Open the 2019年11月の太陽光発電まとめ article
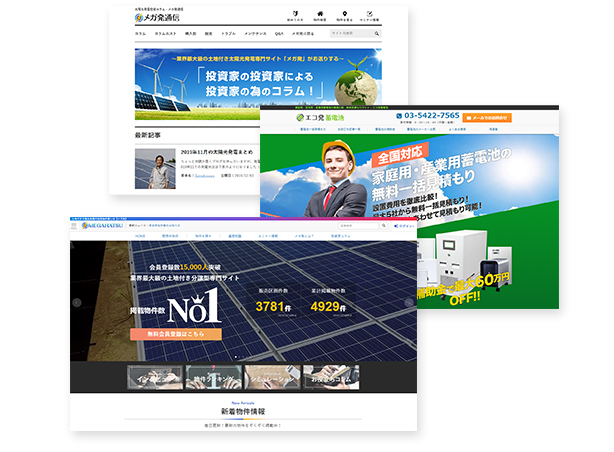Image resolution: width=614 pixels, height=452 pixels. point(214,151)
